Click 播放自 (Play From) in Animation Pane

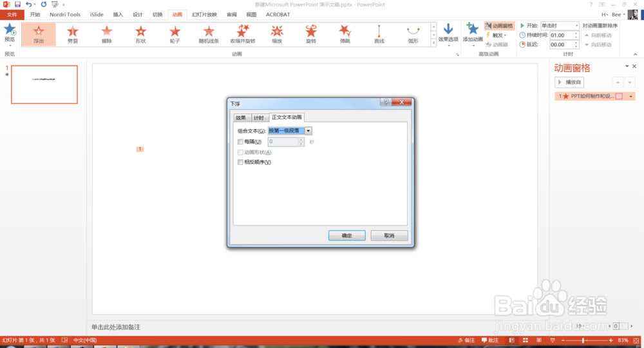pyautogui.click(x=569, y=82)
